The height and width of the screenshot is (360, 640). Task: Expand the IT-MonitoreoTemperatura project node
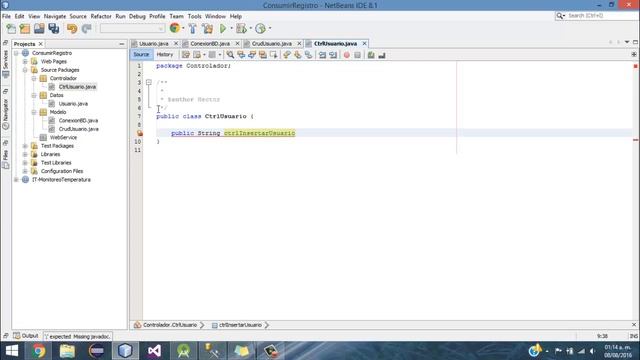point(16,180)
